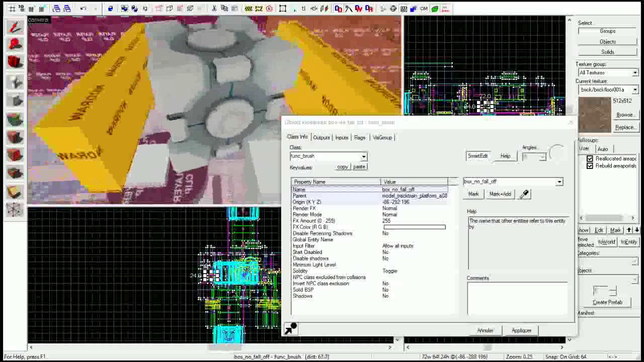Open the Angles dropdown

pyautogui.click(x=542, y=157)
